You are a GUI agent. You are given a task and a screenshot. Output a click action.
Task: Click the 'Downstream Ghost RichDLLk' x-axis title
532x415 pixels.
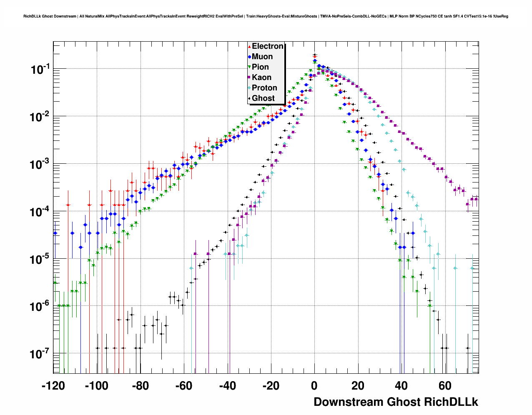click(396, 402)
